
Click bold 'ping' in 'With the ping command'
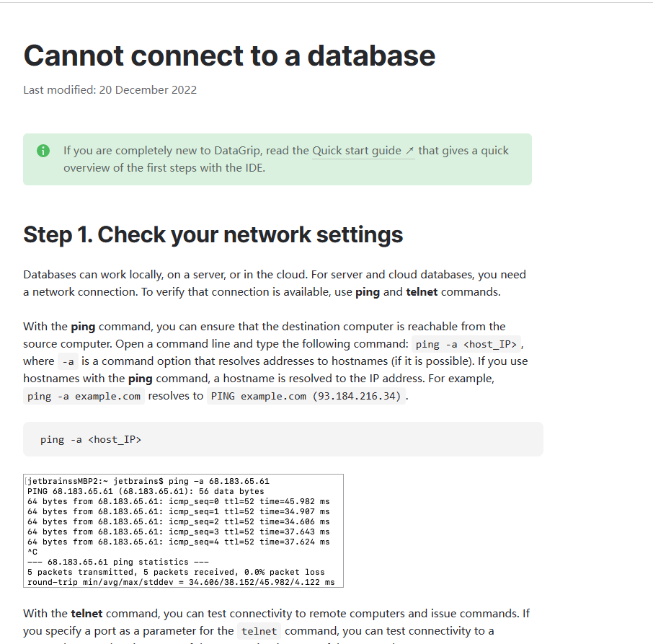(x=83, y=327)
